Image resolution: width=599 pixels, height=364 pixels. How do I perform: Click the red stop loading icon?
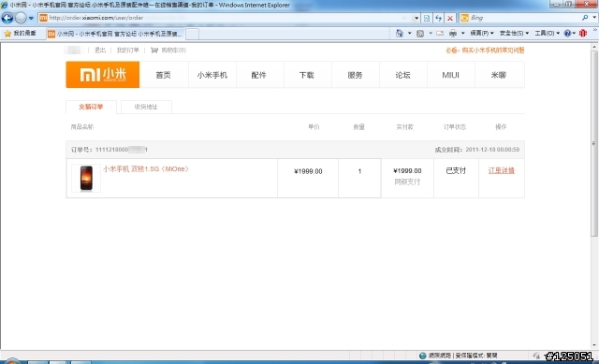pos(450,18)
